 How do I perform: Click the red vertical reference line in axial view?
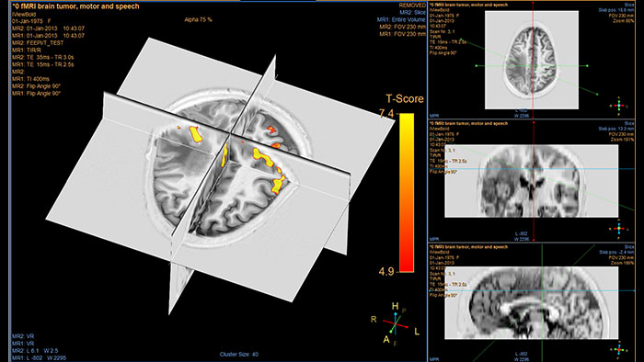pos(533,61)
